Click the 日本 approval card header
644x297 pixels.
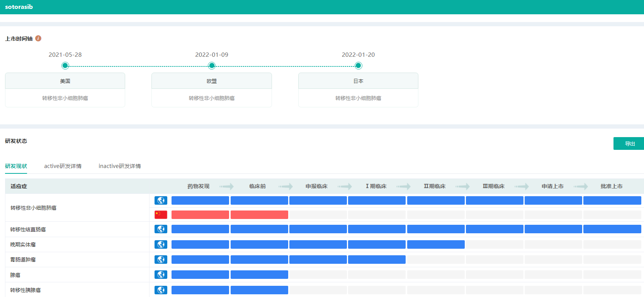click(x=358, y=81)
